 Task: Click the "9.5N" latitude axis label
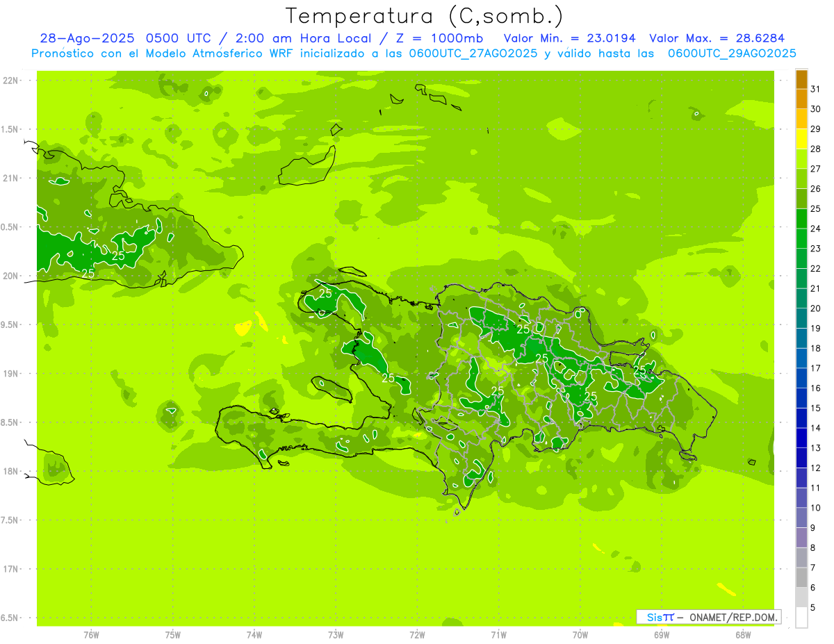point(10,324)
